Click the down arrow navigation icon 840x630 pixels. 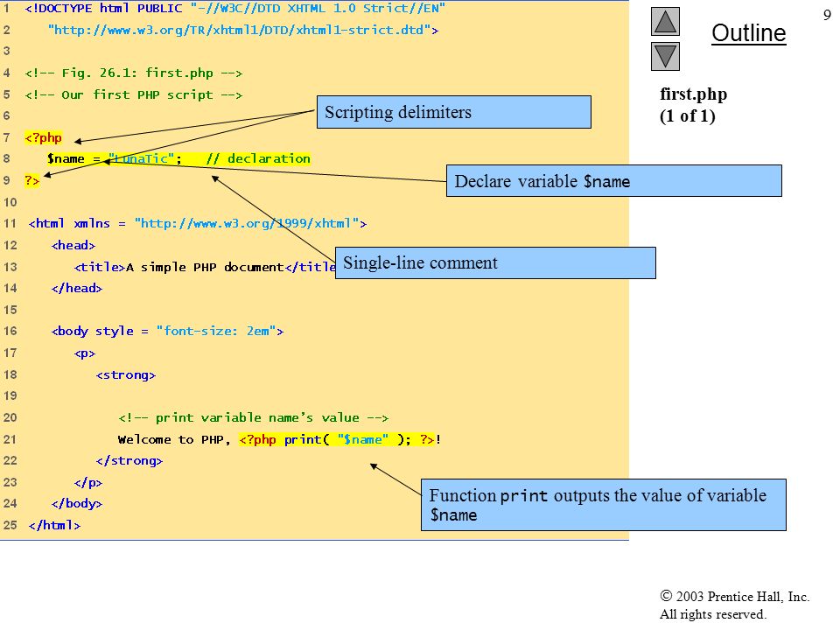pyautogui.click(x=665, y=56)
